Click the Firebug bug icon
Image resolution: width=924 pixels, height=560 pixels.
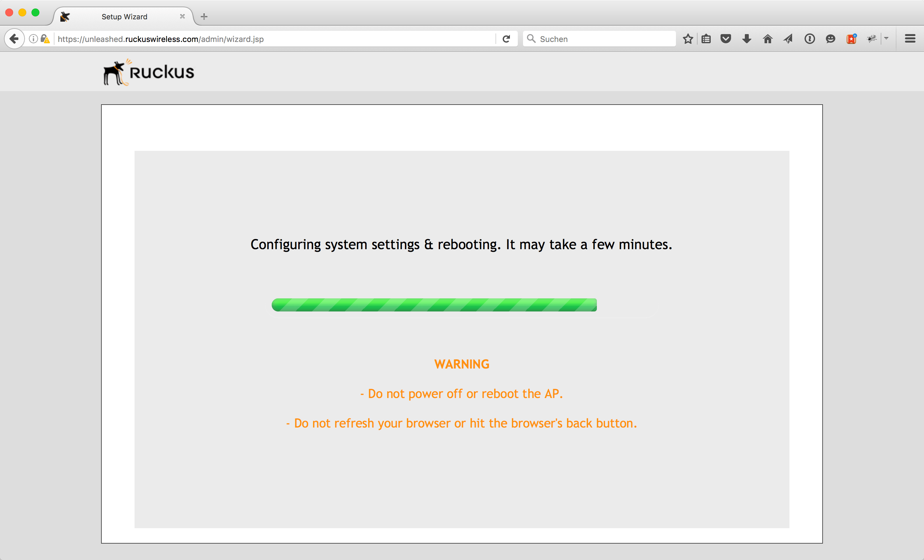coord(872,39)
